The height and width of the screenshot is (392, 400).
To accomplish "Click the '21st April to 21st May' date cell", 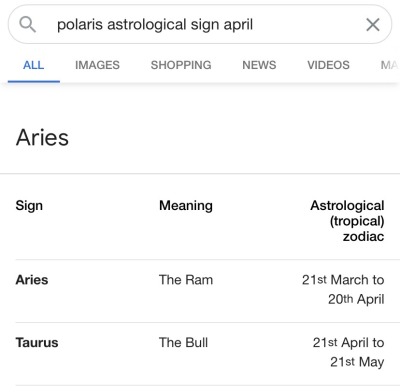I will tap(348, 352).
